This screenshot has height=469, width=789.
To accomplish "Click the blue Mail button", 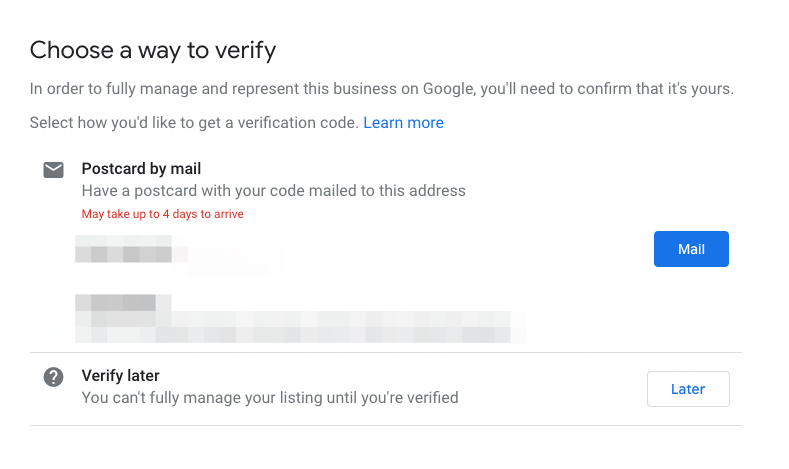I will pos(691,249).
